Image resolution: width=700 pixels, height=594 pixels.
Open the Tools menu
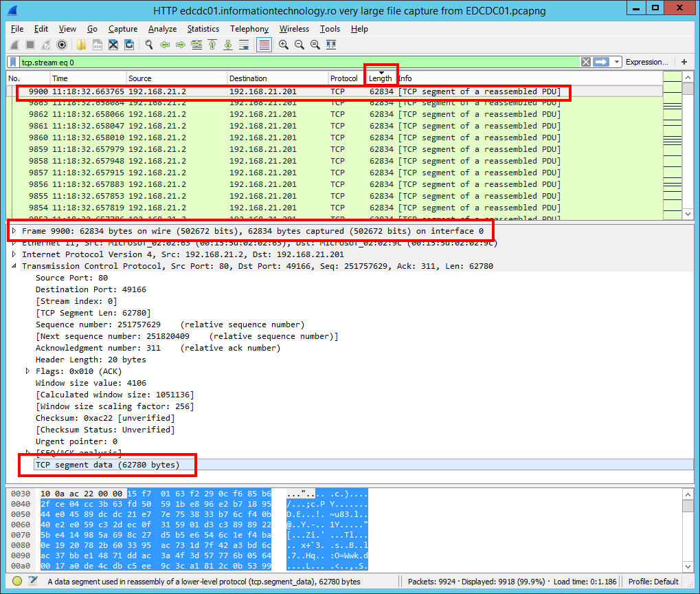coord(330,29)
